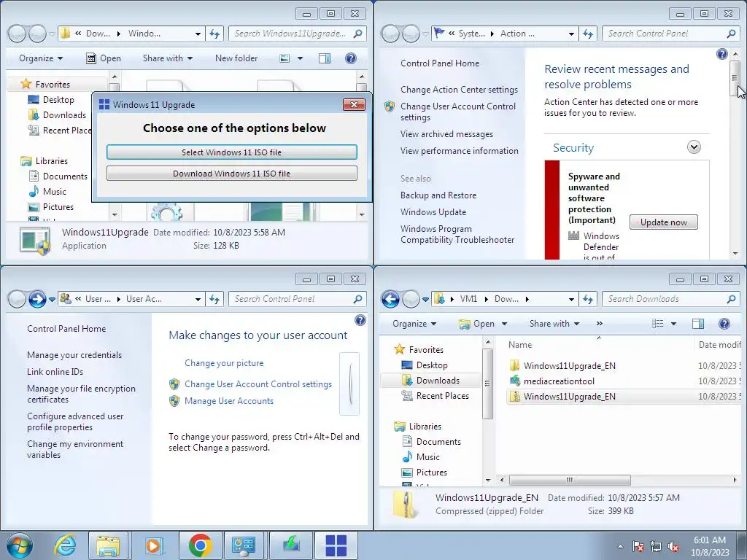
Task: Select Music library in Windows11Upgrade window
Action: tap(54, 192)
